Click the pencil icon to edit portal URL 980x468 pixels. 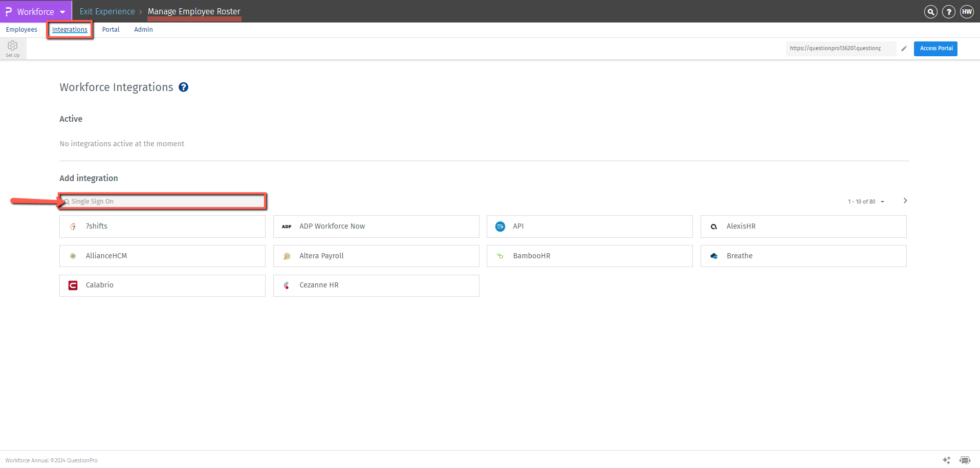pyautogui.click(x=904, y=49)
